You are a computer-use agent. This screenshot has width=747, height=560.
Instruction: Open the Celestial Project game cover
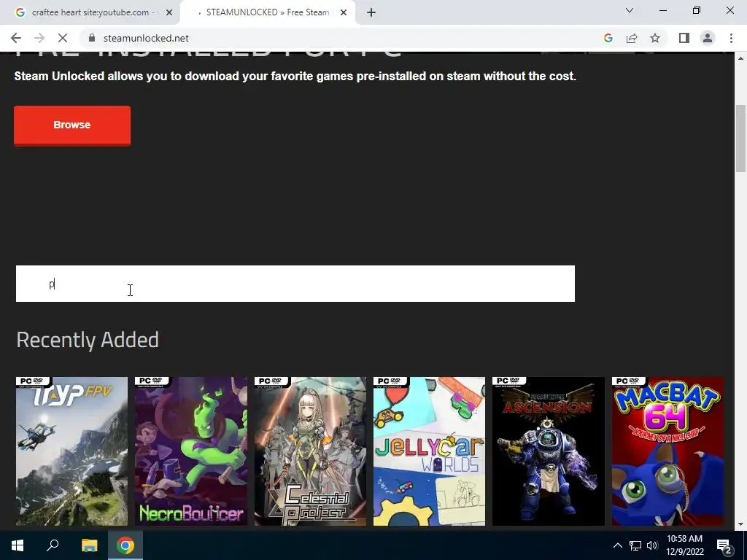310,451
